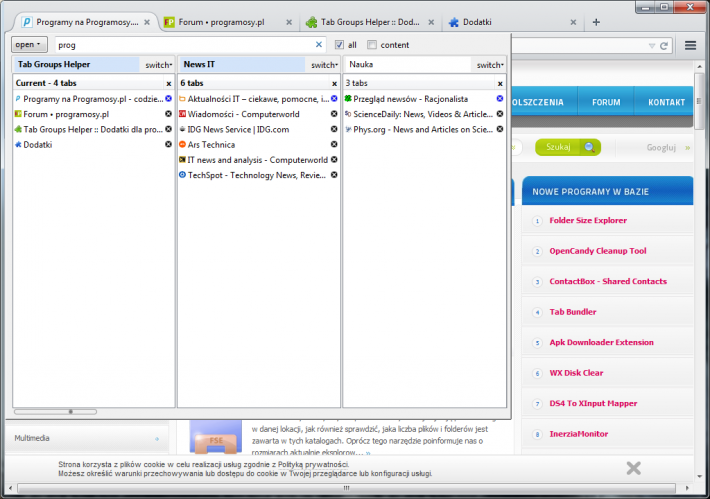This screenshot has width=710, height=499.
Task: Close 'IT news and analysis - Computerworld' entry
Action: [x=334, y=159]
